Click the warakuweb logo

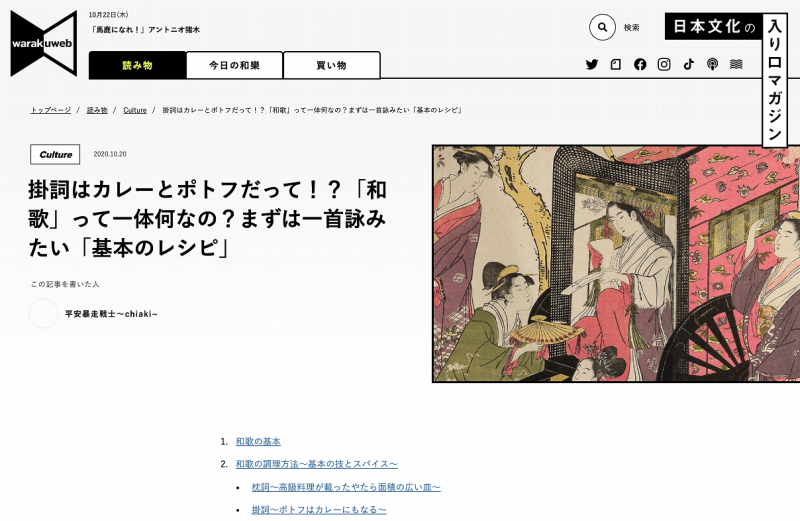[44, 43]
